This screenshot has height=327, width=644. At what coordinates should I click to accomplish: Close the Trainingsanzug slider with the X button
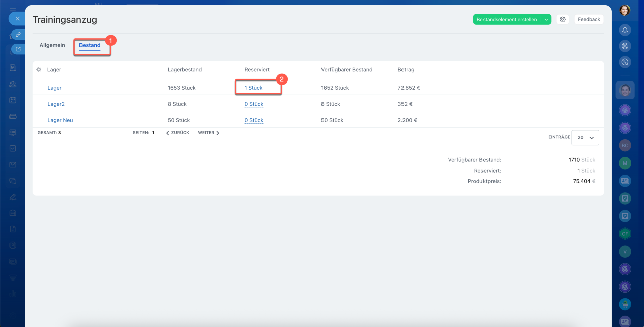(x=17, y=19)
